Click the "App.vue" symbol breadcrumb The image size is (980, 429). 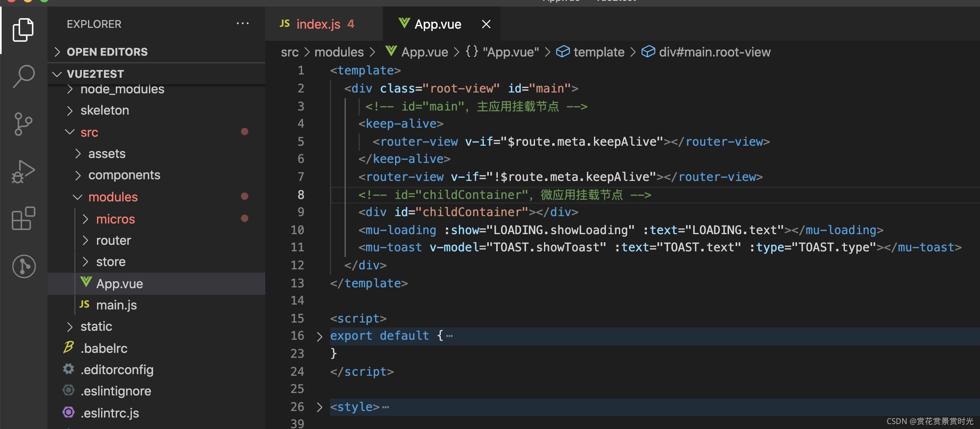[511, 52]
